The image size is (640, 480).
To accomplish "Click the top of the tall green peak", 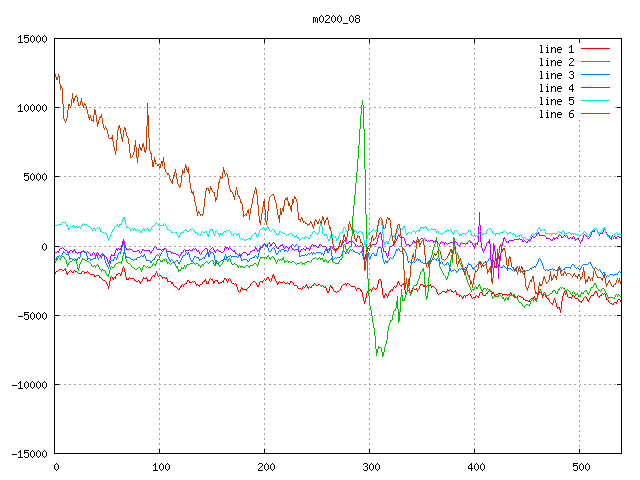I will point(362,101).
